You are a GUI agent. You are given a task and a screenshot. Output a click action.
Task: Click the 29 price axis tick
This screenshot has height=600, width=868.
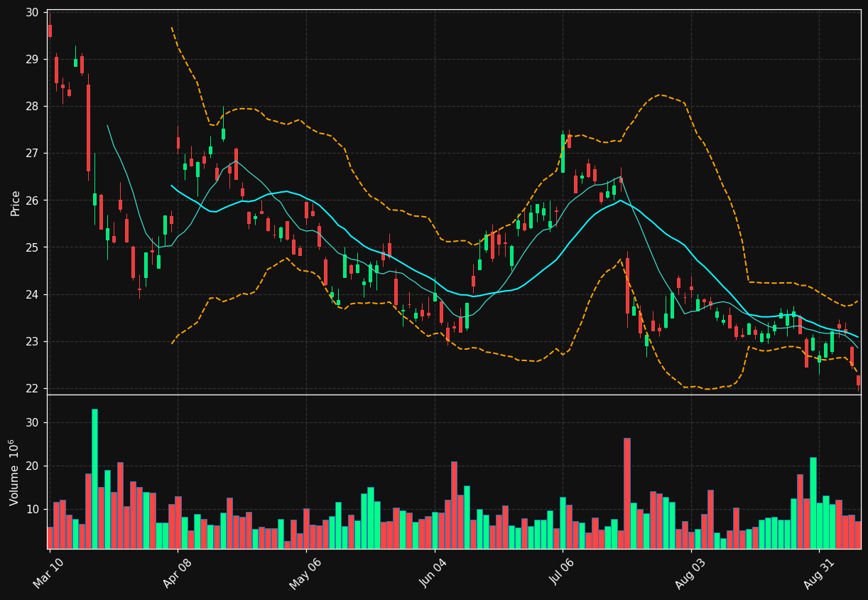(x=33, y=59)
